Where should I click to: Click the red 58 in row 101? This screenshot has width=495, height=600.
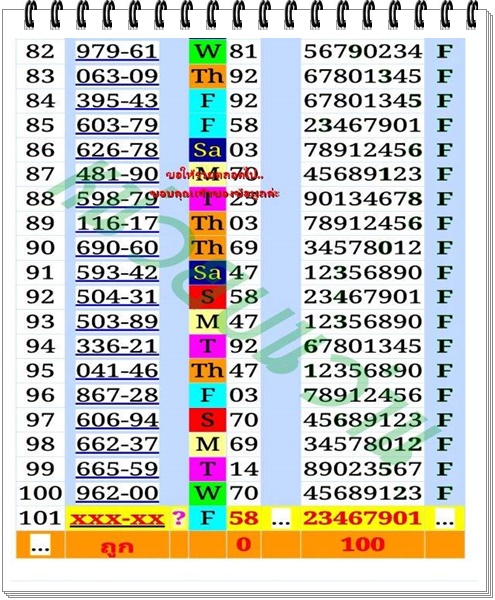pyautogui.click(x=243, y=518)
